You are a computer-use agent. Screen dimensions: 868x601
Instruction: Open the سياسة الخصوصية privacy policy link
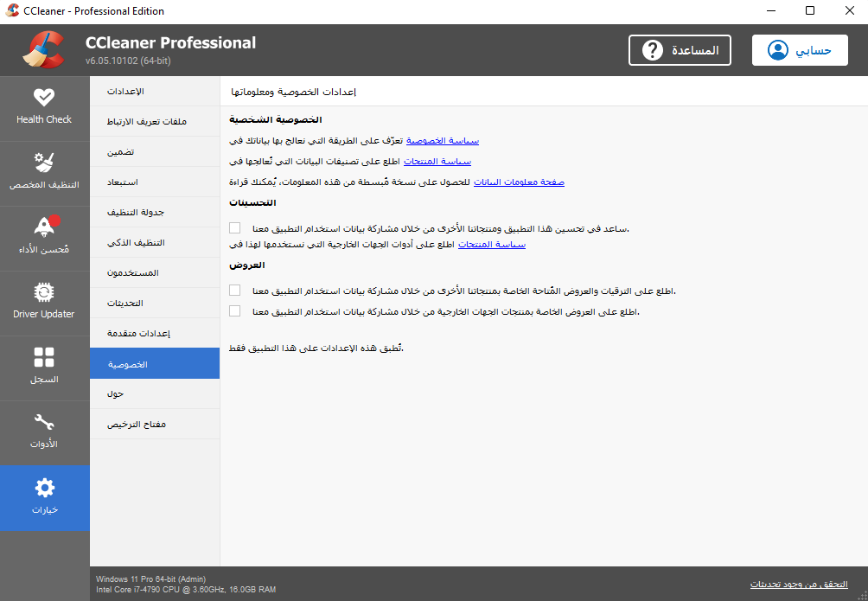[443, 141]
